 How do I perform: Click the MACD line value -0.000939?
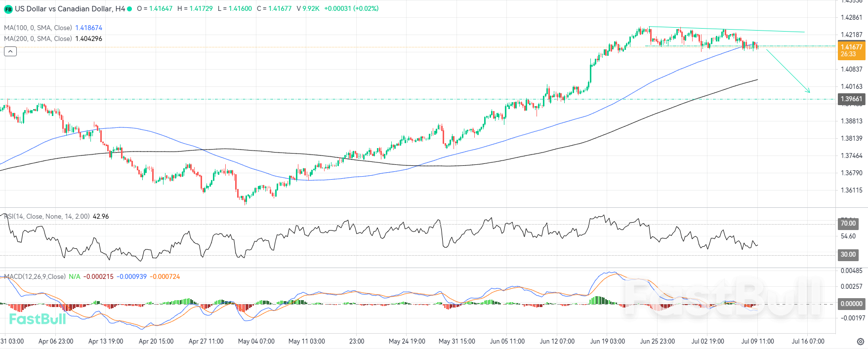pos(131,276)
